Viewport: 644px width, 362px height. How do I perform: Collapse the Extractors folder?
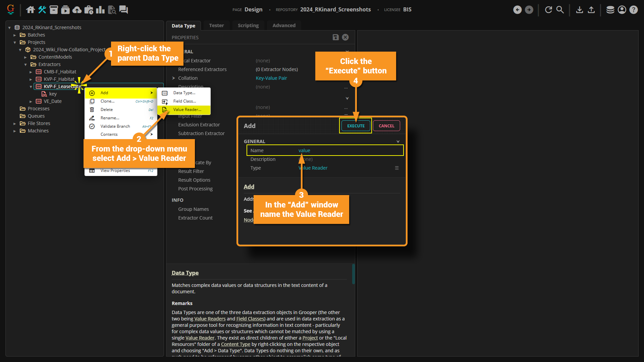tap(25, 64)
